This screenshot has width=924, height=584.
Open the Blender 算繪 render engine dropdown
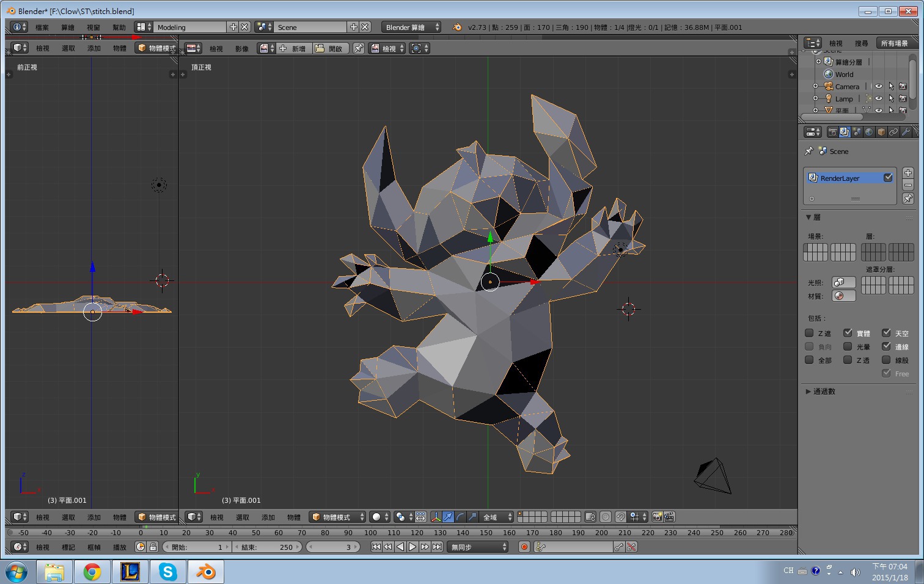[412, 27]
